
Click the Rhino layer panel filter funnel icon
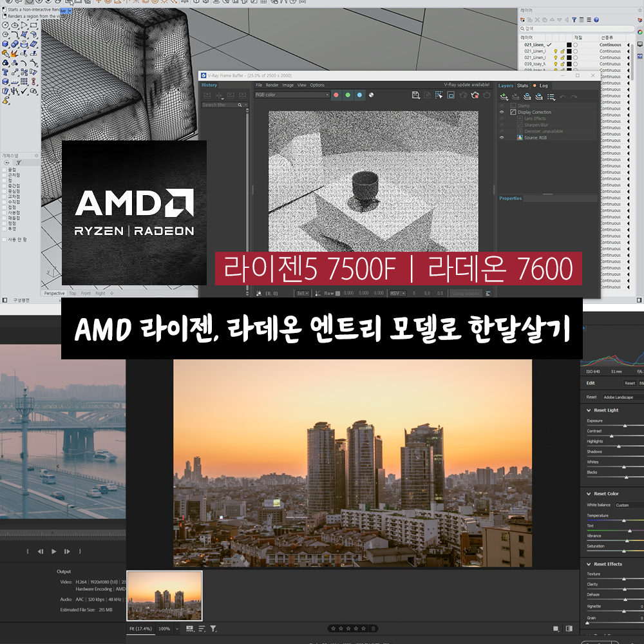point(574,20)
